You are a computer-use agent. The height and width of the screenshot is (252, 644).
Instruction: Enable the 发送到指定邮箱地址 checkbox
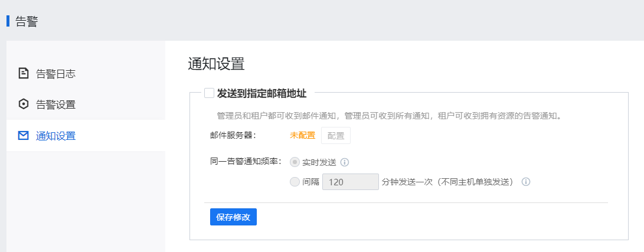click(209, 93)
